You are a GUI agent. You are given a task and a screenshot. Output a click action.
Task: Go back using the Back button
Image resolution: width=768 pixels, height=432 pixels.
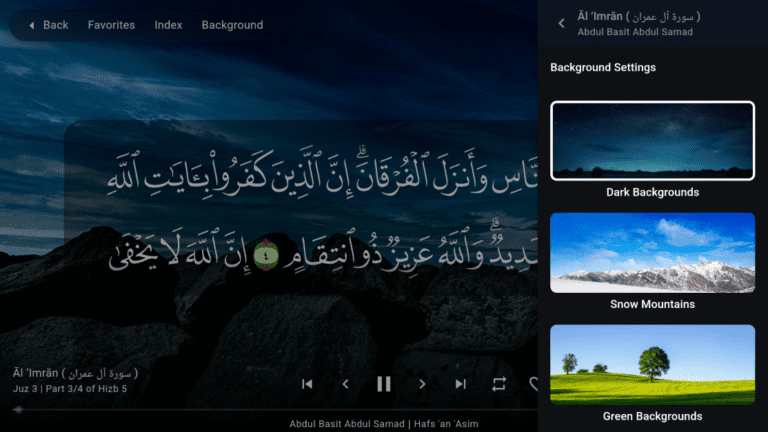click(48, 25)
